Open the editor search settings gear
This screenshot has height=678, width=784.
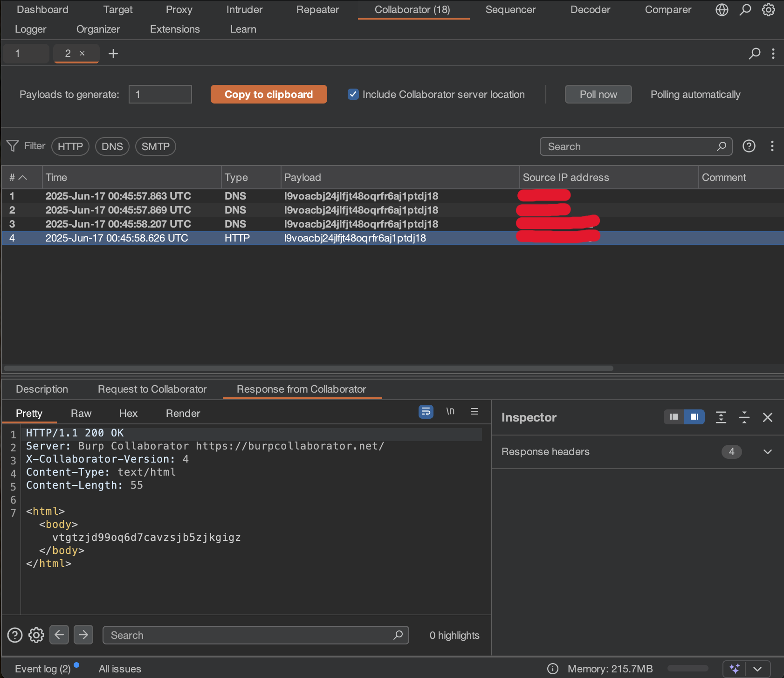(x=36, y=635)
